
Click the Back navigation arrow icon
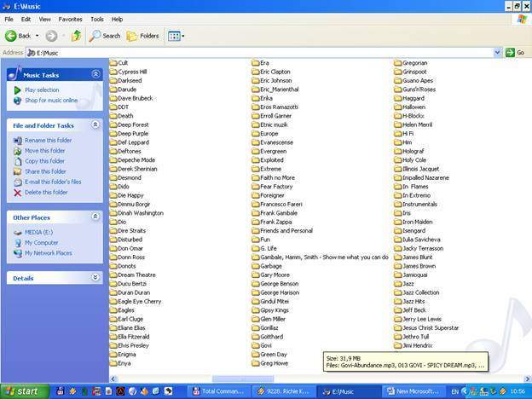pyautogui.click(x=12, y=36)
